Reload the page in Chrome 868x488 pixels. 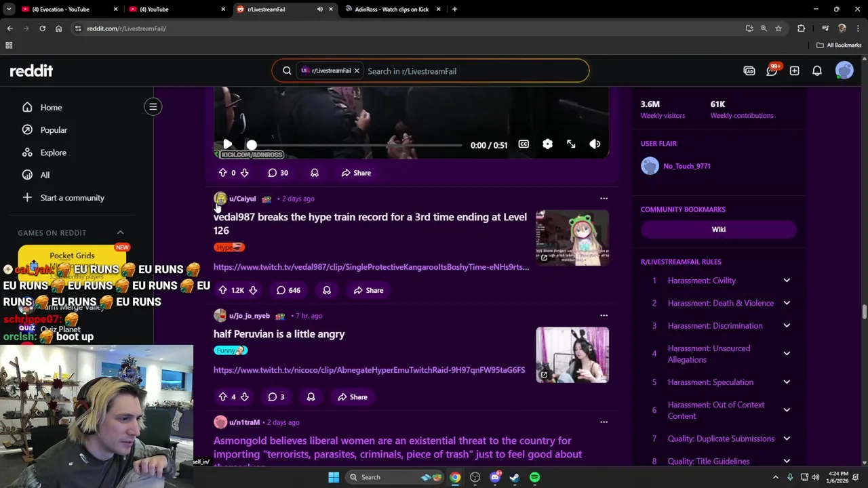coord(42,28)
